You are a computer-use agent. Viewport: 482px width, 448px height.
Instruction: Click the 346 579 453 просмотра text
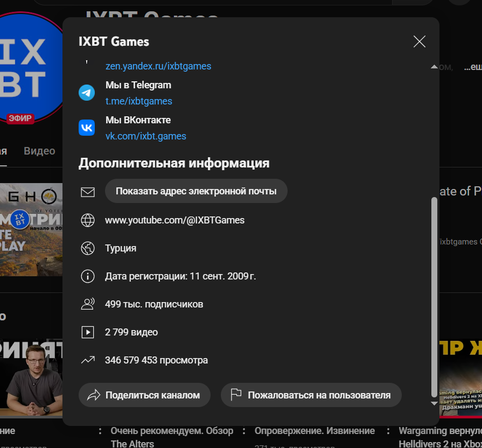click(x=156, y=360)
